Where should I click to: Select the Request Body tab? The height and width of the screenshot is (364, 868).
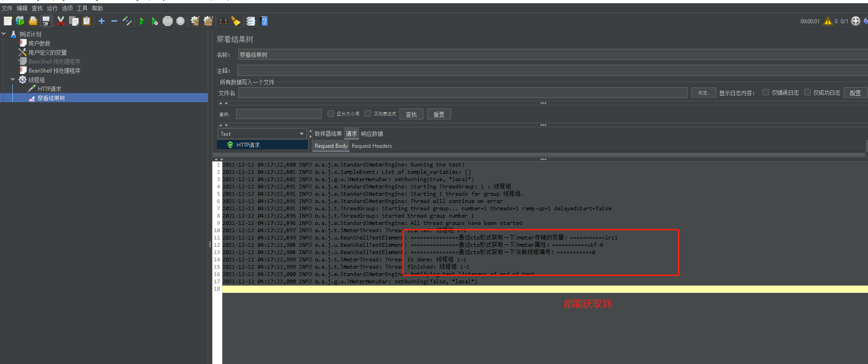click(x=331, y=146)
